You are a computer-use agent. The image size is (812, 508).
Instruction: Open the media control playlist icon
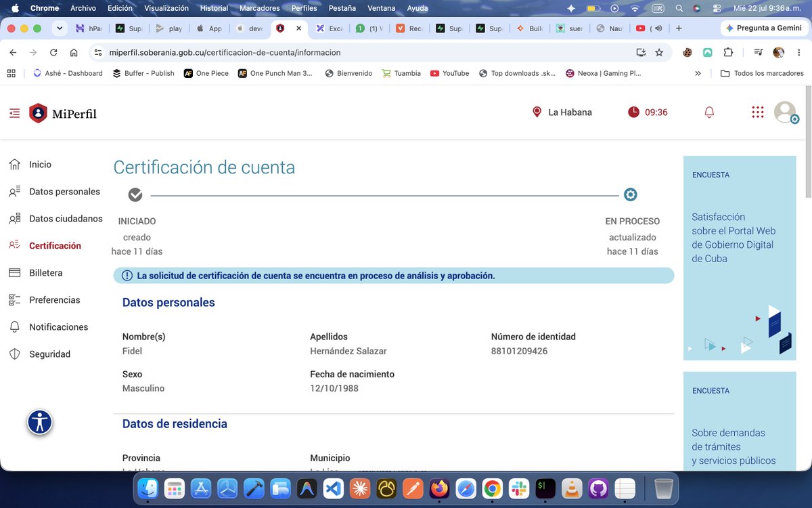[x=759, y=52]
